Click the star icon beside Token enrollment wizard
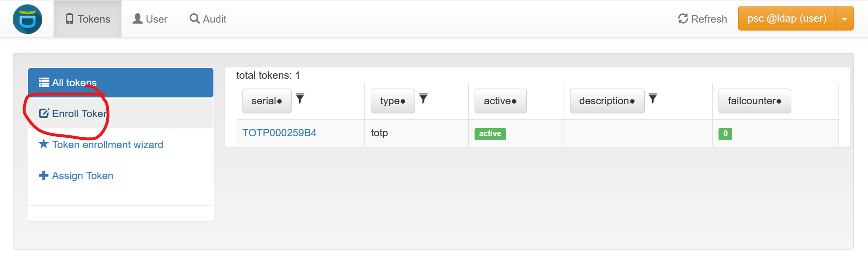The image size is (868, 278). pos(44,144)
